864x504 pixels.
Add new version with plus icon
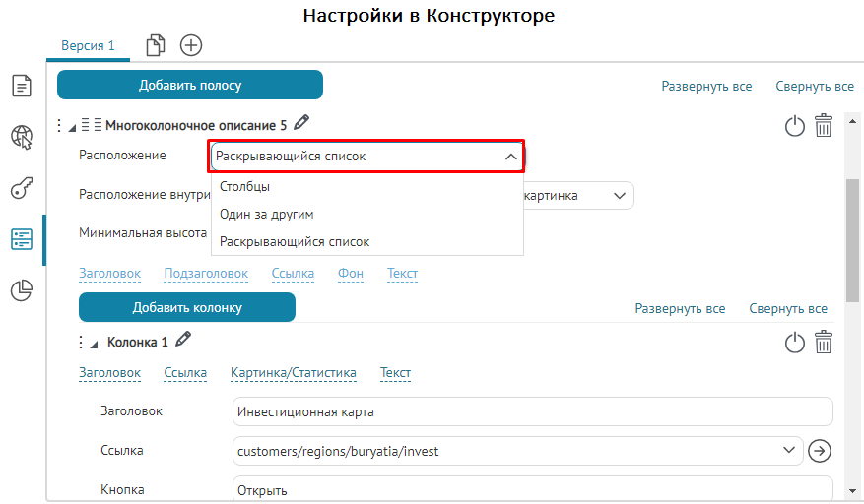[191, 45]
